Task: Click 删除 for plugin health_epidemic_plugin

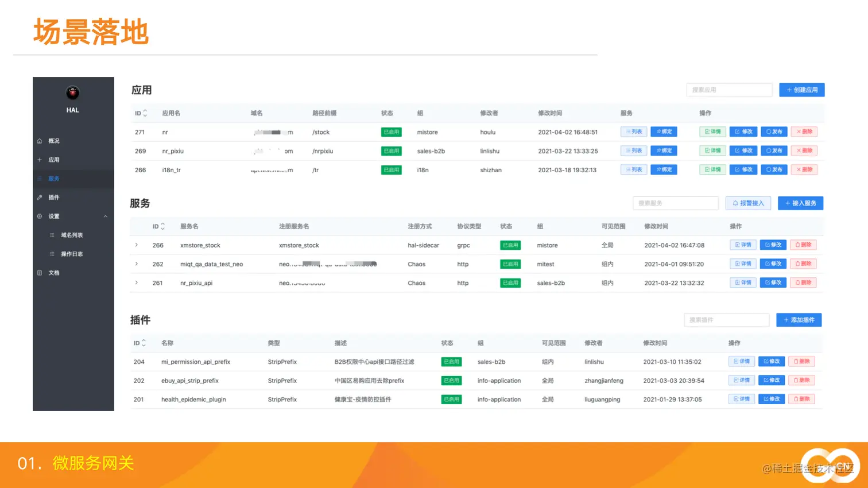Action: [802, 399]
